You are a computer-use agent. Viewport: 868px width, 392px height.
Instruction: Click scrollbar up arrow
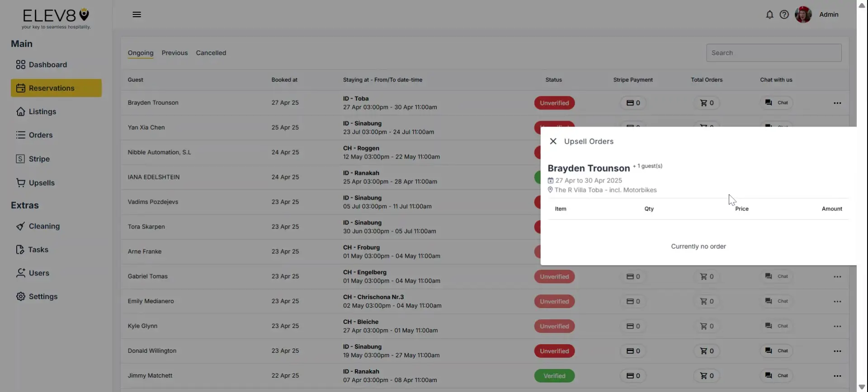pos(862,5)
